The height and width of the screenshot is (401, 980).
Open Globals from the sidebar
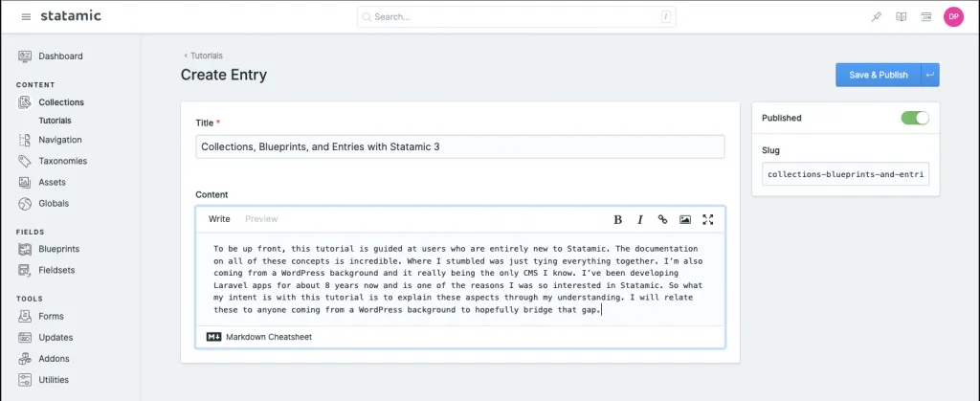54,204
